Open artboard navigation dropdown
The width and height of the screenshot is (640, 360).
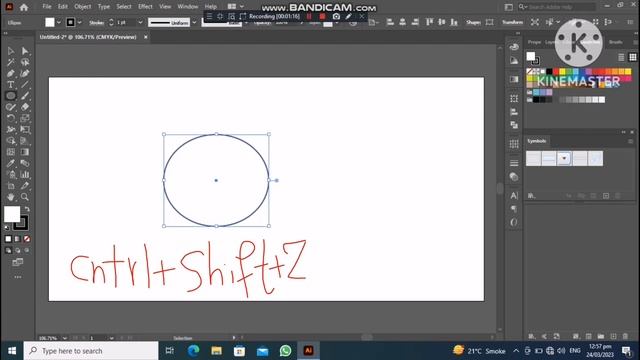[x=111, y=338]
